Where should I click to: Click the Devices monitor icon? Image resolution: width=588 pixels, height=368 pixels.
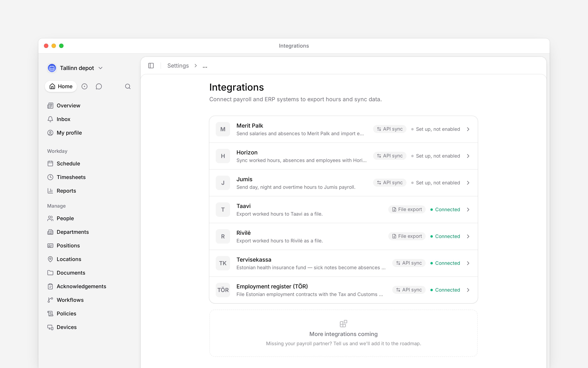50,327
